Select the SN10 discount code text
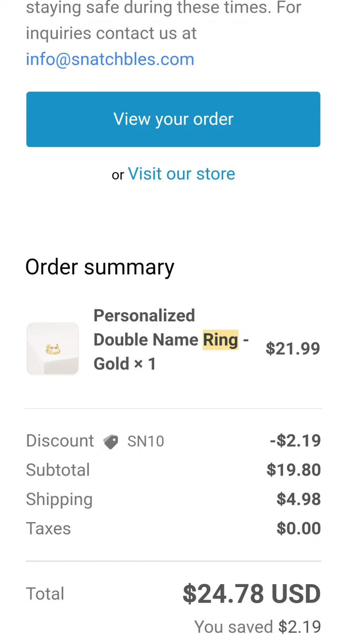This screenshot has height=644, width=347. pyautogui.click(x=146, y=441)
